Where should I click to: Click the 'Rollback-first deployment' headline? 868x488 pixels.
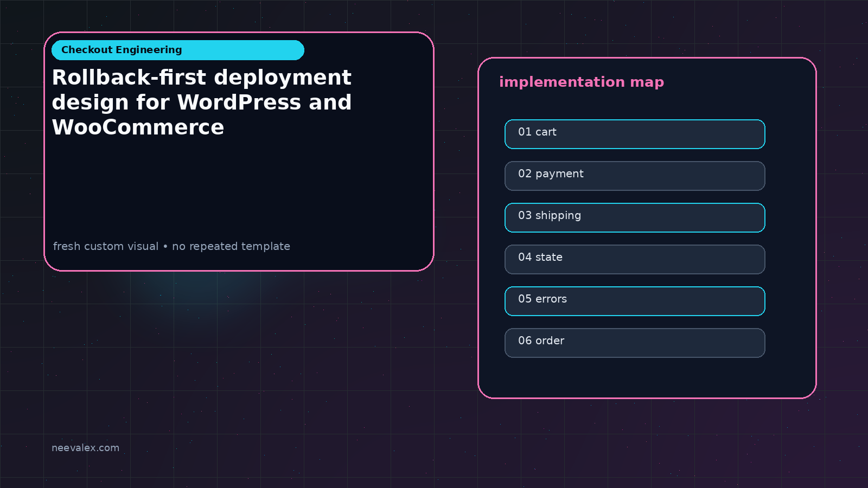[x=202, y=102]
